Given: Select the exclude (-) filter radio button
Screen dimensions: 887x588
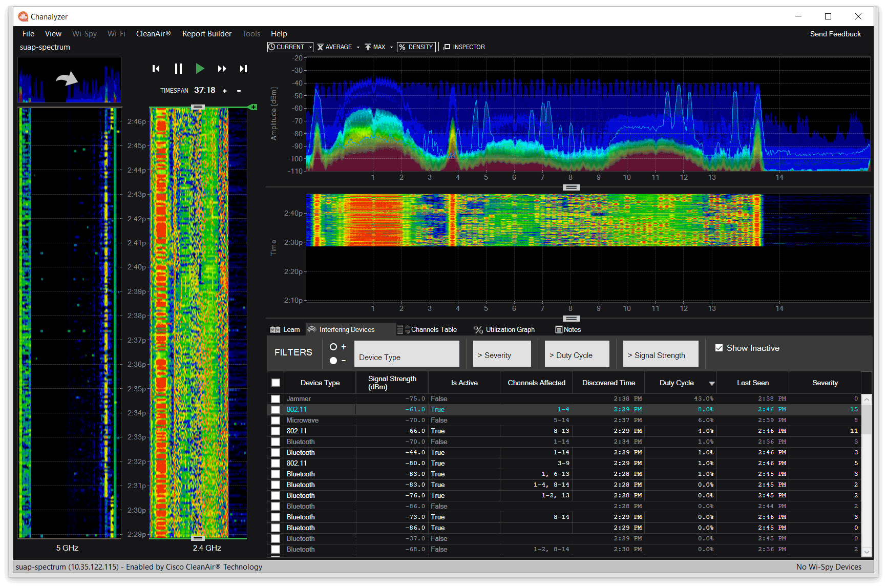Looking at the screenshot, I should pyautogui.click(x=333, y=361).
